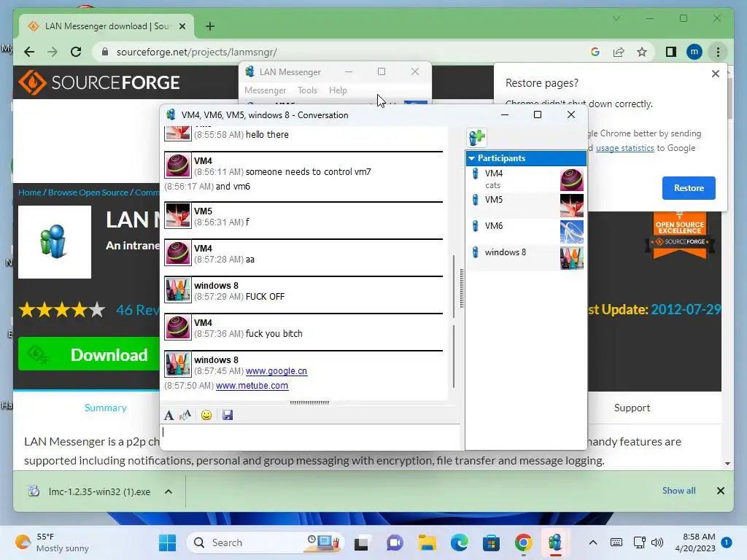Switch to LAN Messenger taskbar icon
The image size is (747, 560).
tap(555, 542)
